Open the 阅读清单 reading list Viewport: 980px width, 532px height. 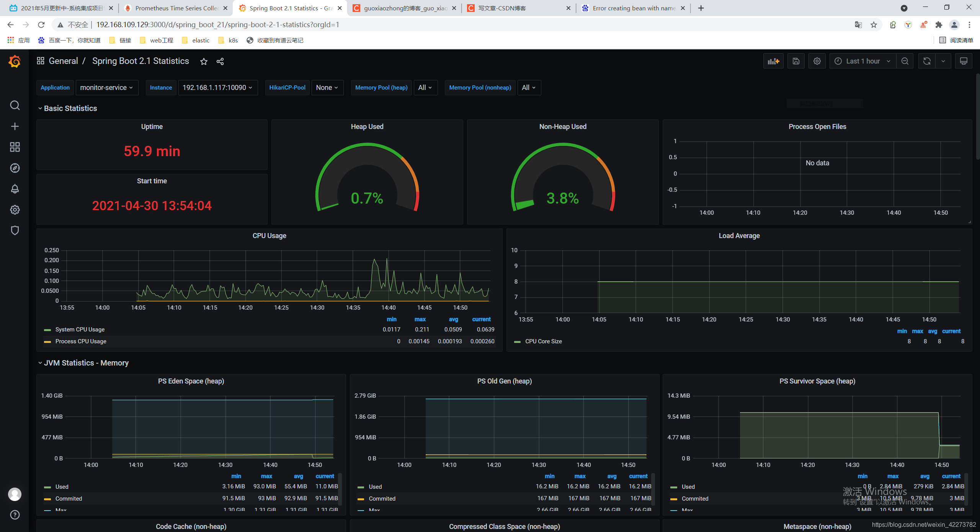pyautogui.click(x=956, y=40)
